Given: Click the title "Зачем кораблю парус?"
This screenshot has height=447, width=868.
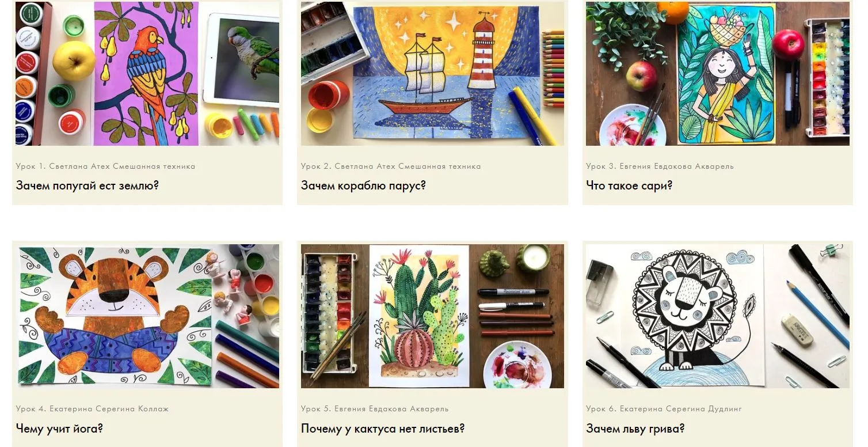Looking at the screenshot, I should click(x=363, y=185).
